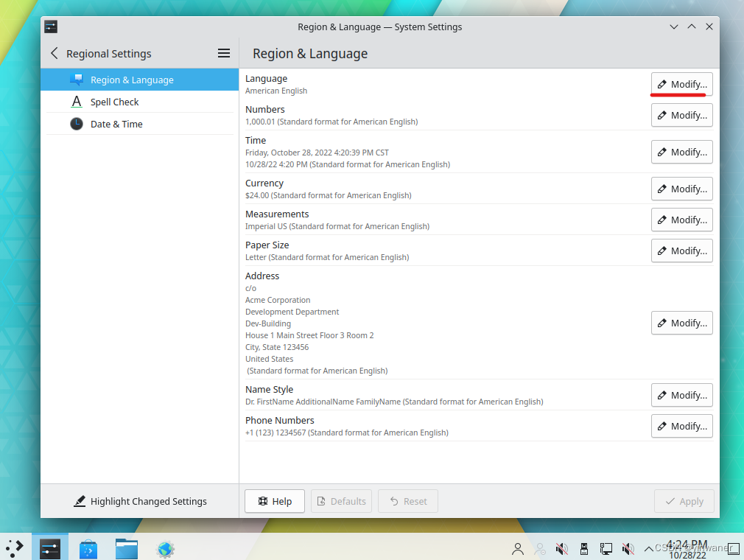Screen dimensions: 744x560
Task: Go back from Regional Settings
Action: [x=55, y=53]
